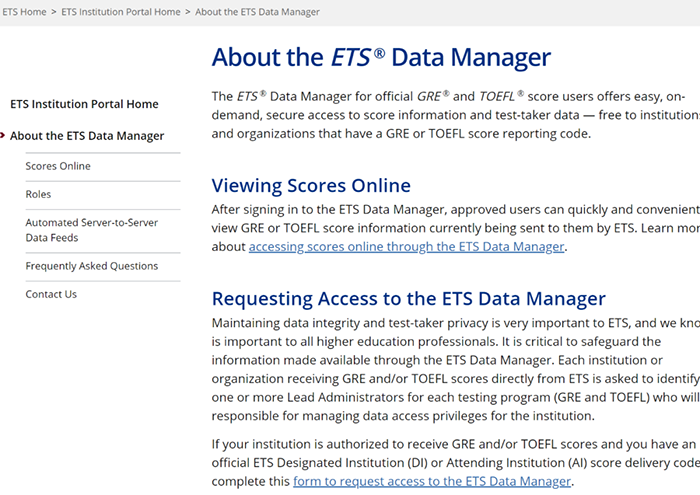Open Automated Server-to-Server Data Feeds page
Image resolution: width=700 pixels, height=495 pixels.
91,230
